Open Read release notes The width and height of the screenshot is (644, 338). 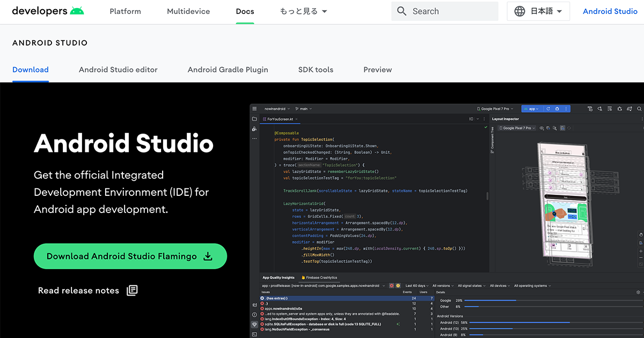point(78,290)
